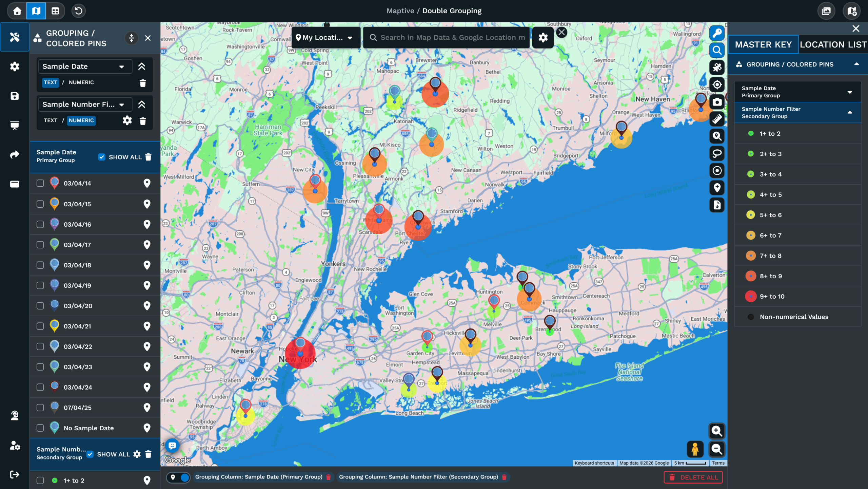Viewport: 868px width, 489px height.
Task: Click the export download file tool
Action: pos(717,205)
